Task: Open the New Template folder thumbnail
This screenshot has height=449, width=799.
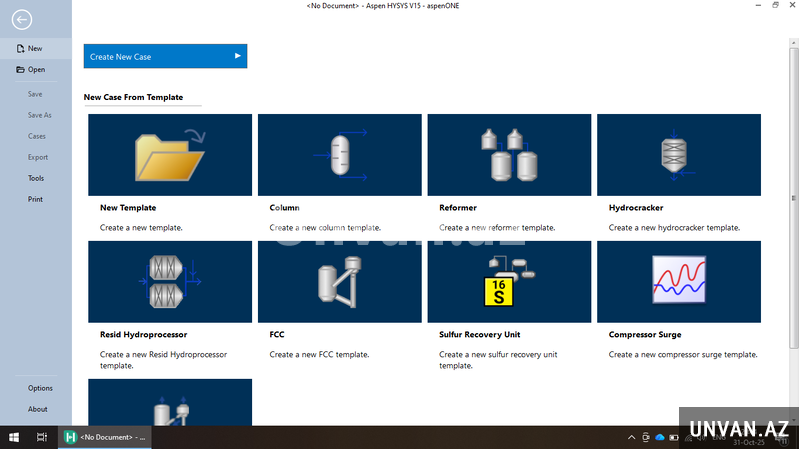Action: (x=170, y=154)
